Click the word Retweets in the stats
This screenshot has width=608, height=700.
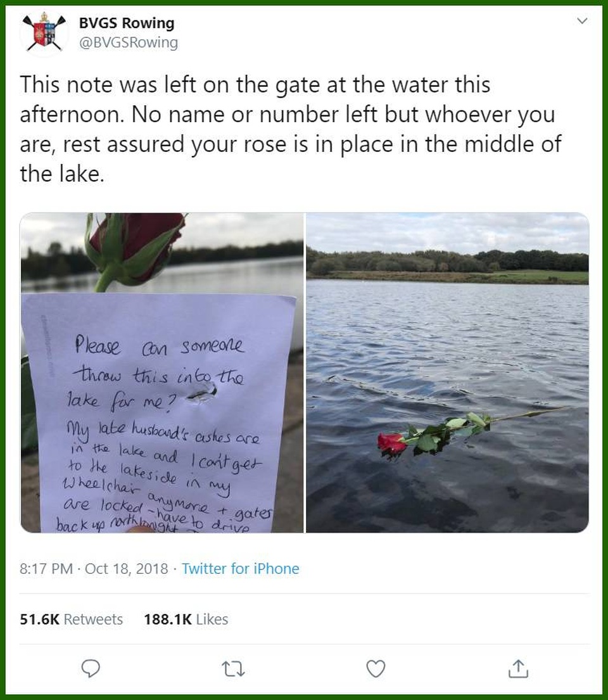(x=93, y=619)
